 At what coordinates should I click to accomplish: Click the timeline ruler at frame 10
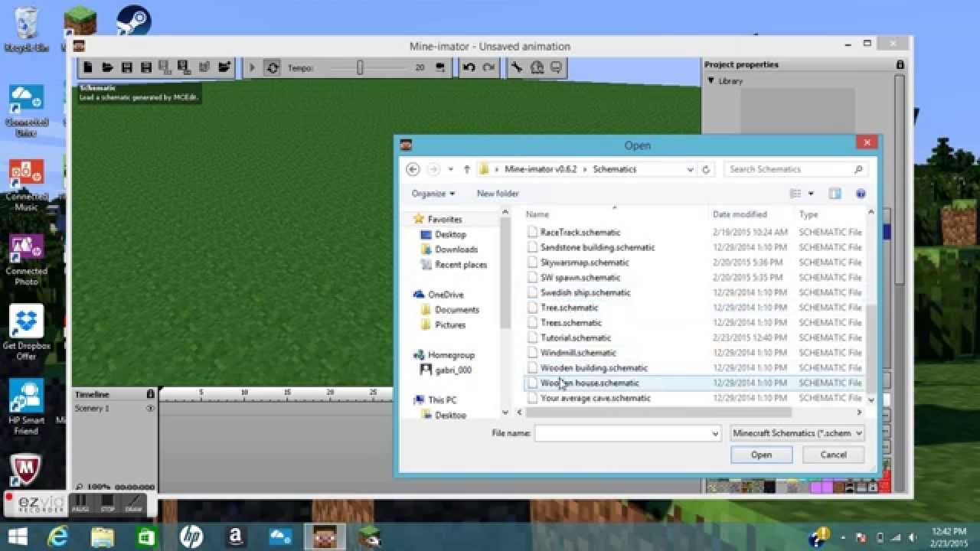[x=244, y=394]
